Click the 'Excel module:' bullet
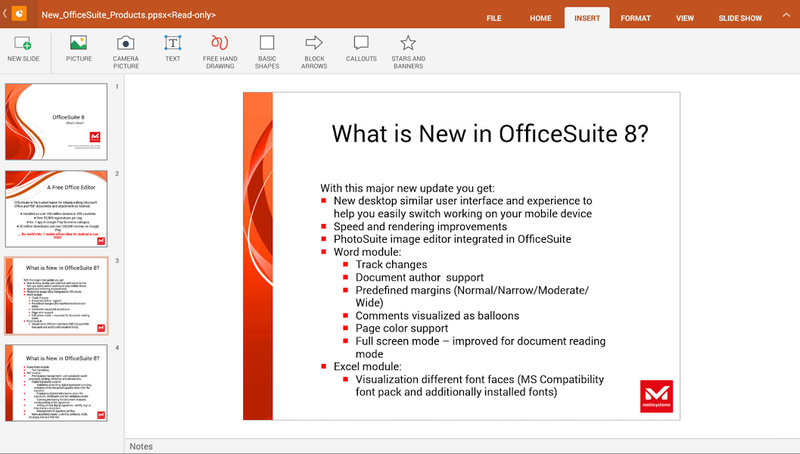 pos(367,366)
